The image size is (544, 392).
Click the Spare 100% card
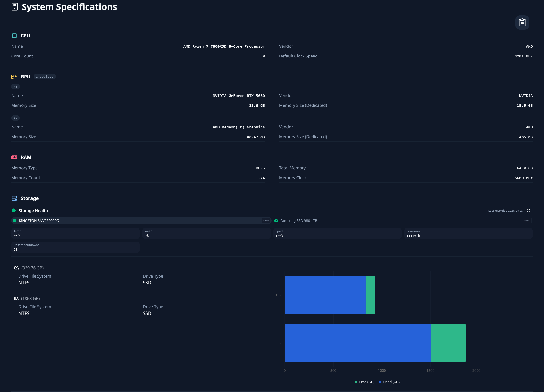(x=337, y=233)
